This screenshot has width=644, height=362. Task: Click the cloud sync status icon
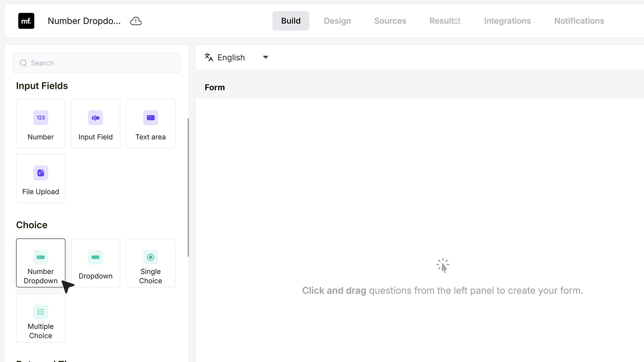pos(136,21)
